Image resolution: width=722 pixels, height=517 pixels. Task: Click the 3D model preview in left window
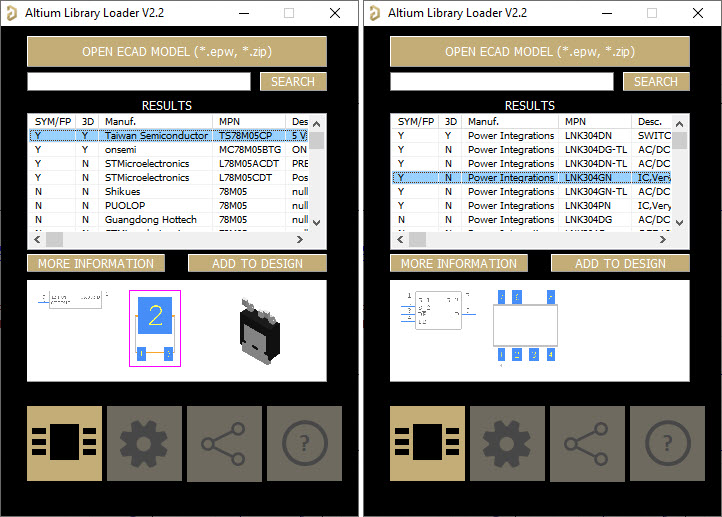tap(260, 331)
